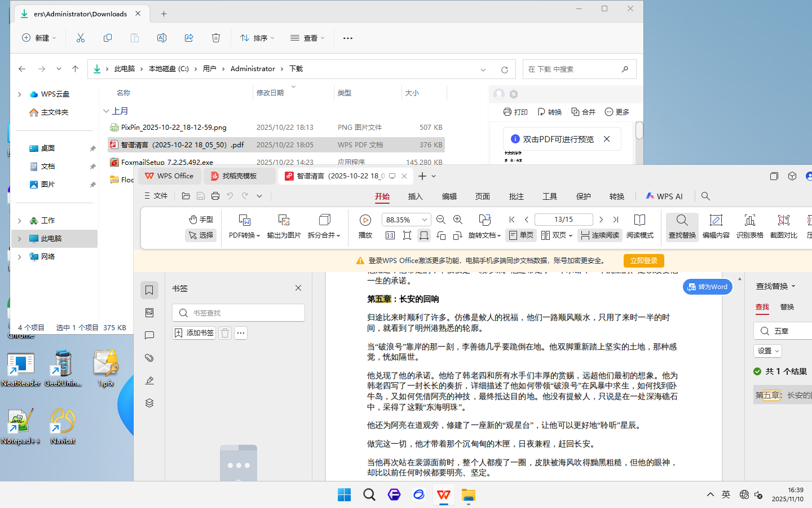812x508 pixels.
Task: Click the Hand tool (手型)
Action: [x=201, y=220]
